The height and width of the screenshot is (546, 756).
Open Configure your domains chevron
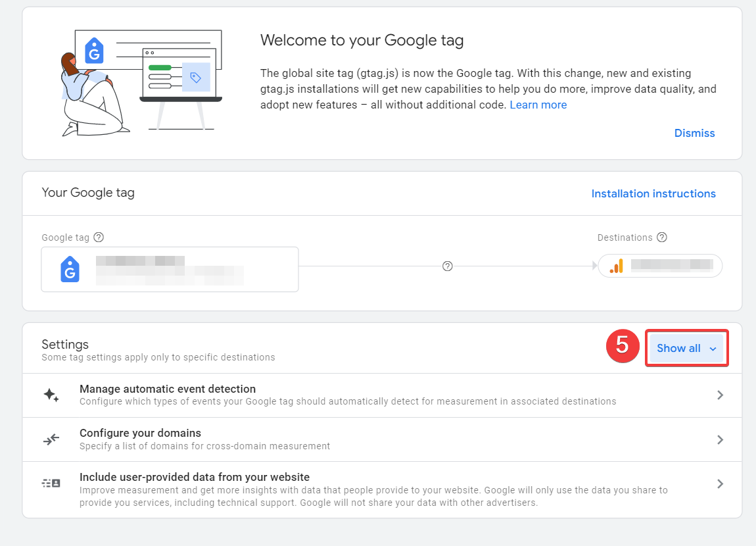tap(720, 439)
